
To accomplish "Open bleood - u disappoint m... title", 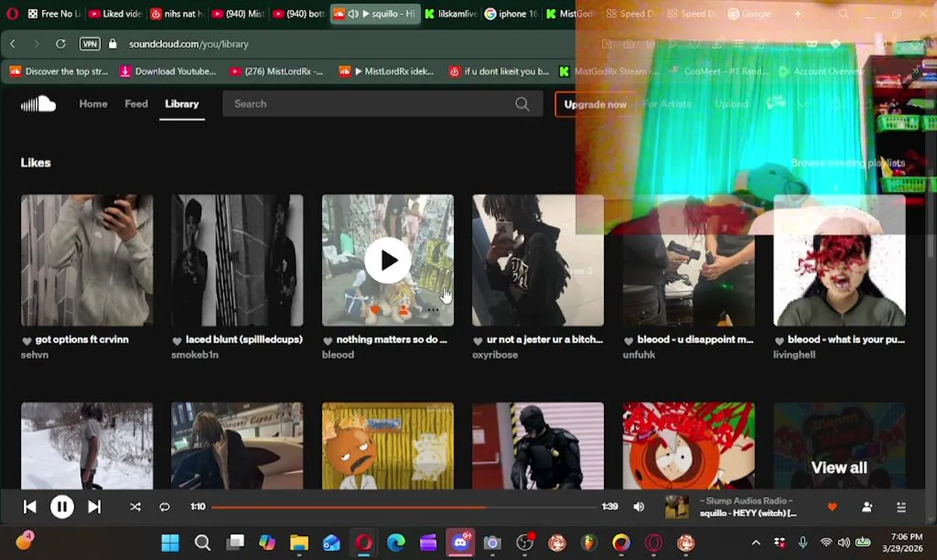I will pyautogui.click(x=695, y=340).
